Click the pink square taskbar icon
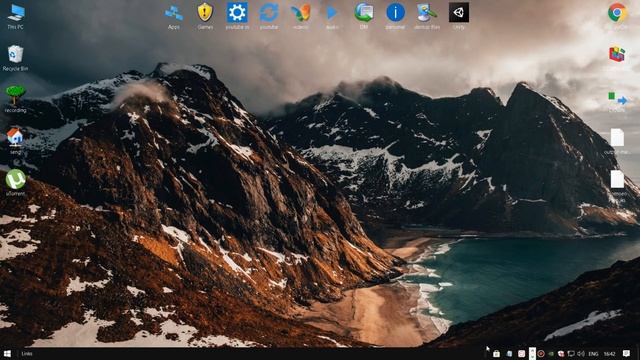 tap(521, 354)
